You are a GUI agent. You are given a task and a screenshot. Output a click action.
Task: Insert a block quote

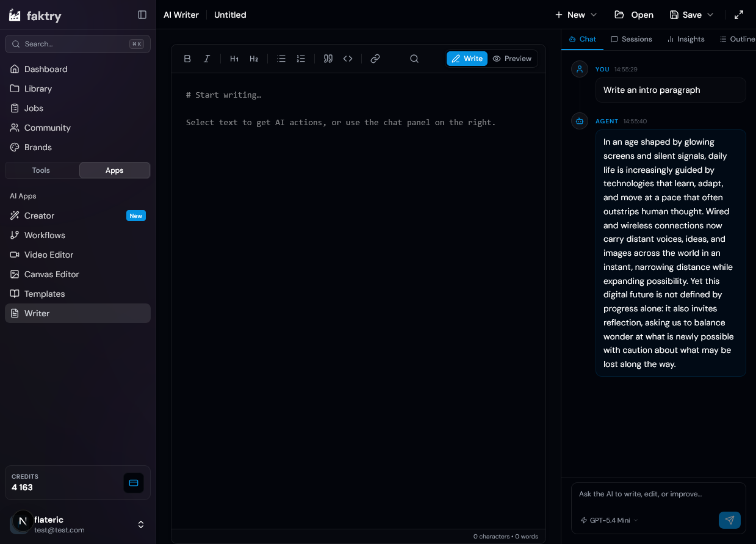pyautogui.click(x=328, y=59)
